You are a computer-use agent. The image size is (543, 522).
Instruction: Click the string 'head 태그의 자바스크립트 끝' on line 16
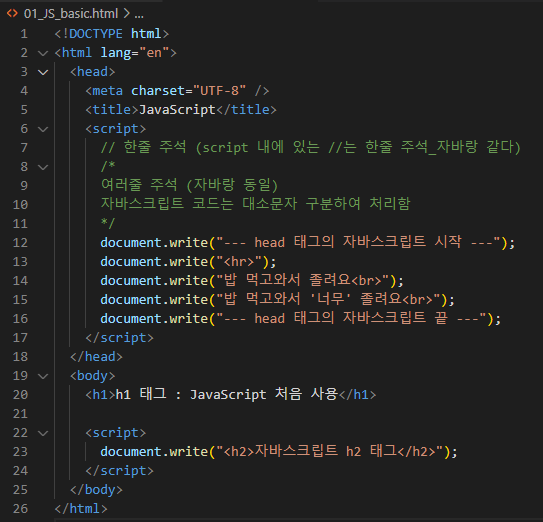pyautogui.click(x=351, y=319)
